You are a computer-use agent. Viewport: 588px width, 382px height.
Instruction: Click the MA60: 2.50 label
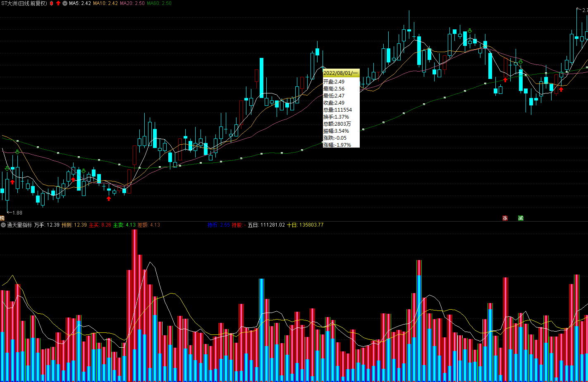pos(159,3)
